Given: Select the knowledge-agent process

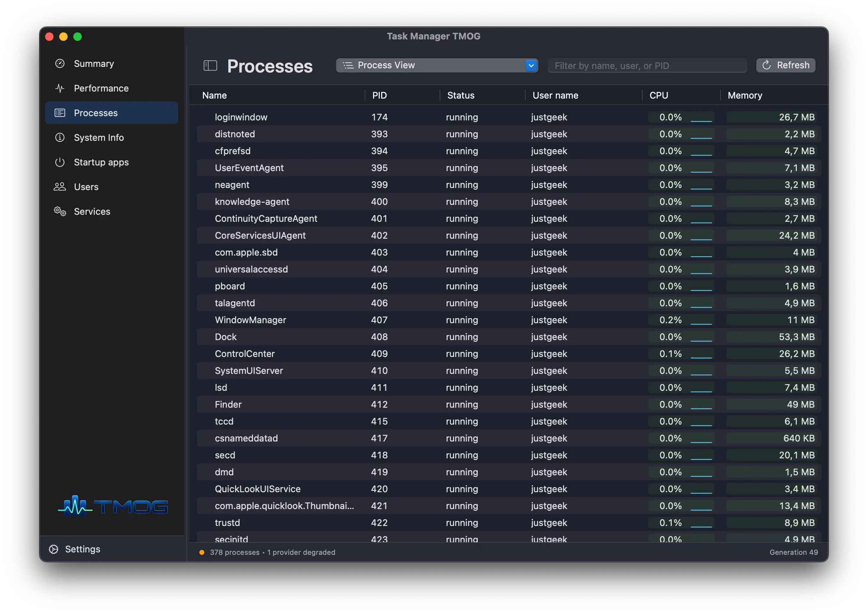Looking at the screenshot, I should [509, 201].
